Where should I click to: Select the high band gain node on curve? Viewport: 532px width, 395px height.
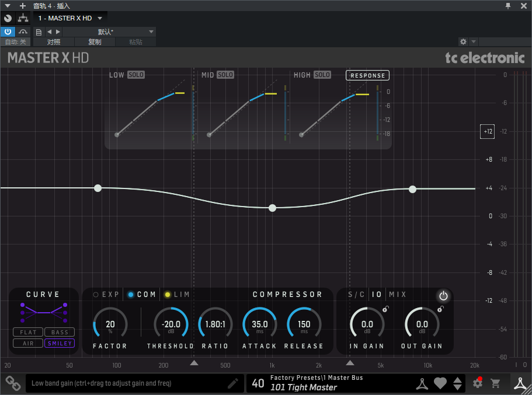[x=412, y=189]
